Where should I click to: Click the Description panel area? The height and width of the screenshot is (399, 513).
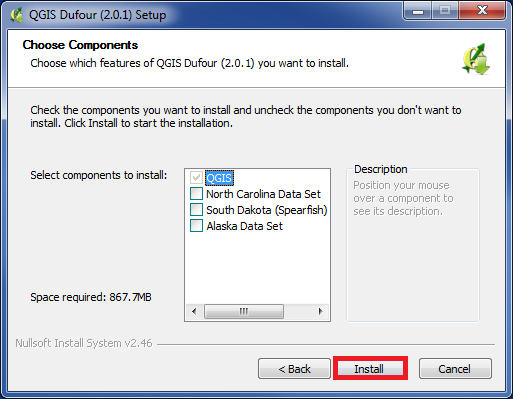[413, 245]
